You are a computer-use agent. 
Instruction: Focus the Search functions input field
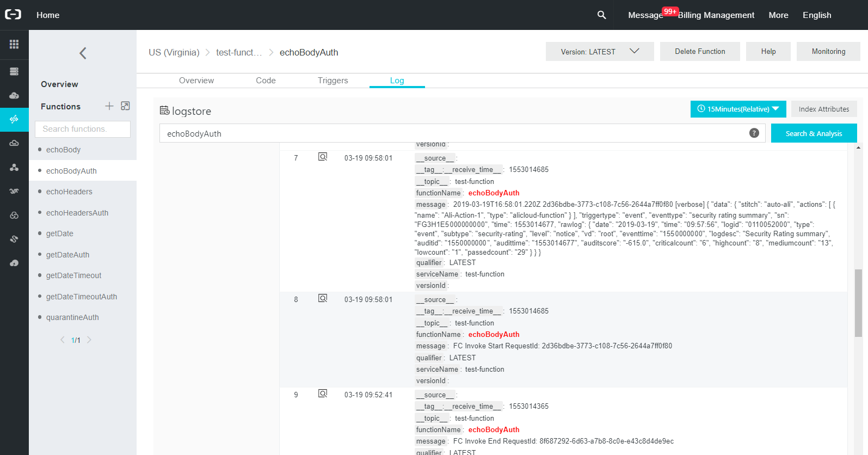83,129
